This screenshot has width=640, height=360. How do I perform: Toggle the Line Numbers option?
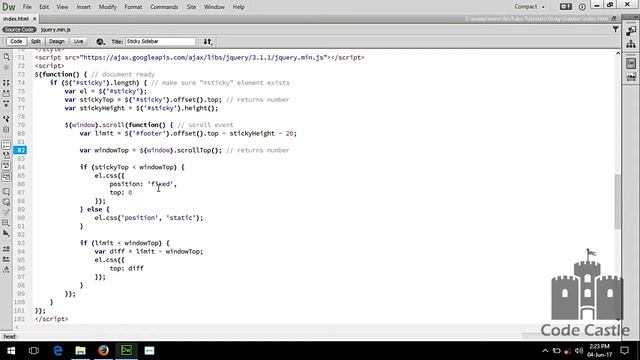pos(6,145)
